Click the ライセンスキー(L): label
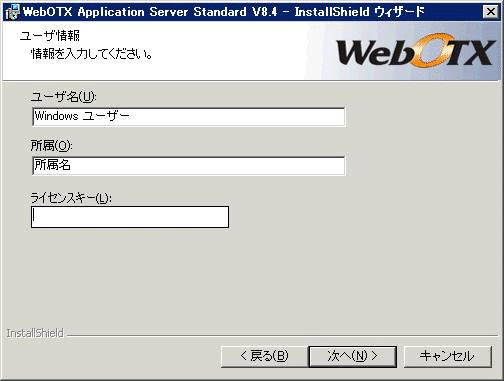 pos(71,198)
